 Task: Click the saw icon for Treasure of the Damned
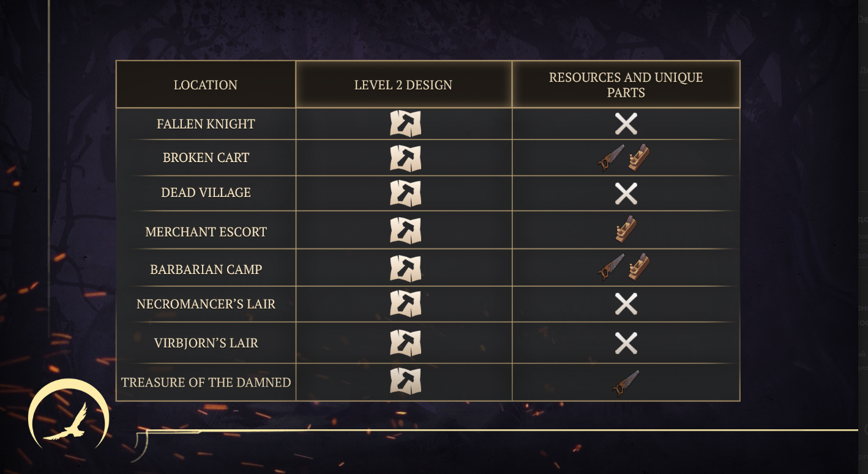[626, 383]
